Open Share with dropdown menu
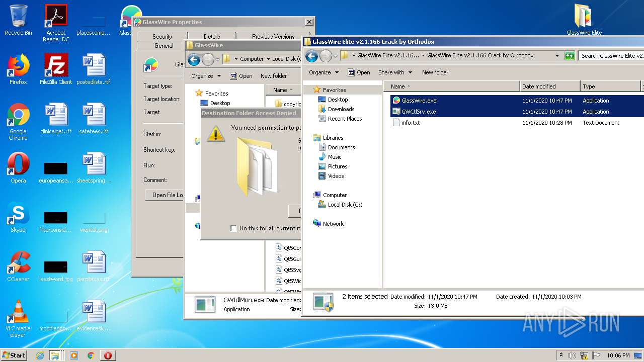The height and width of the screenshot is (362, 644). 395,72
